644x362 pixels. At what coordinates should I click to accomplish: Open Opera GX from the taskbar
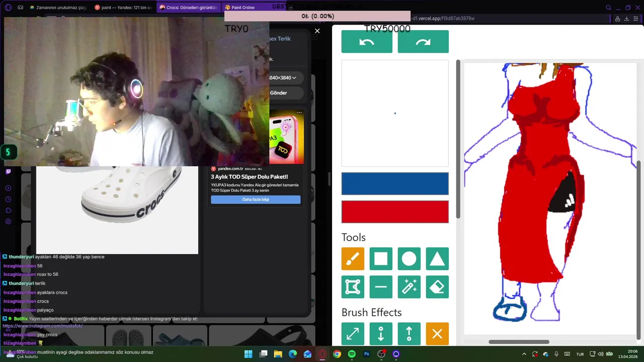click(323, 354)
